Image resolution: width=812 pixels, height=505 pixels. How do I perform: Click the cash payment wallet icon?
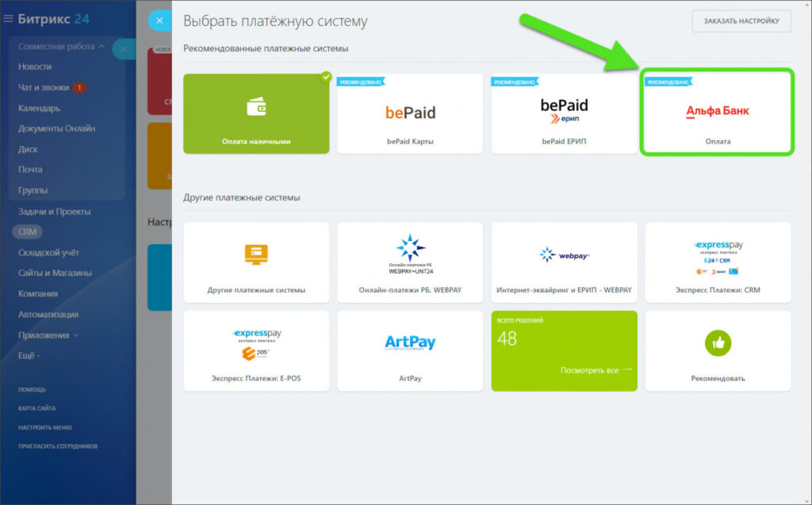coord(256,107)
